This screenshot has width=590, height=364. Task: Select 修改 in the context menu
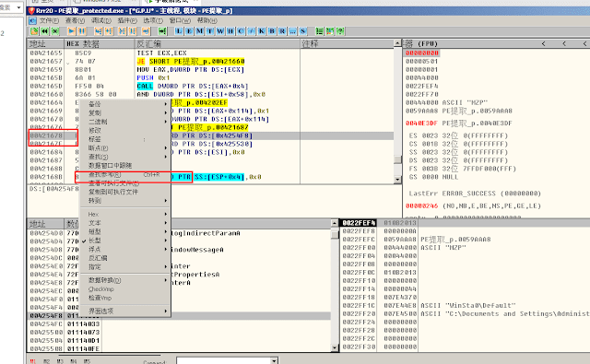pos(125,131)
